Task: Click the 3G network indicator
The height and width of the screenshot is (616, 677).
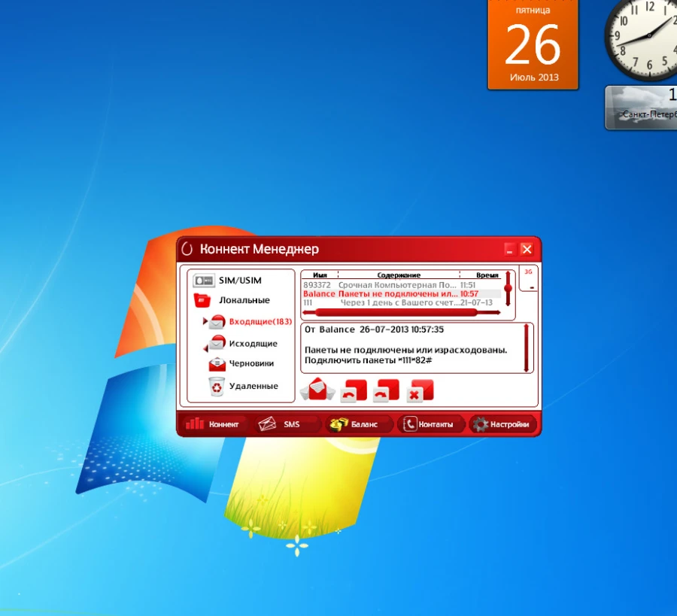Action: [528, 272]
